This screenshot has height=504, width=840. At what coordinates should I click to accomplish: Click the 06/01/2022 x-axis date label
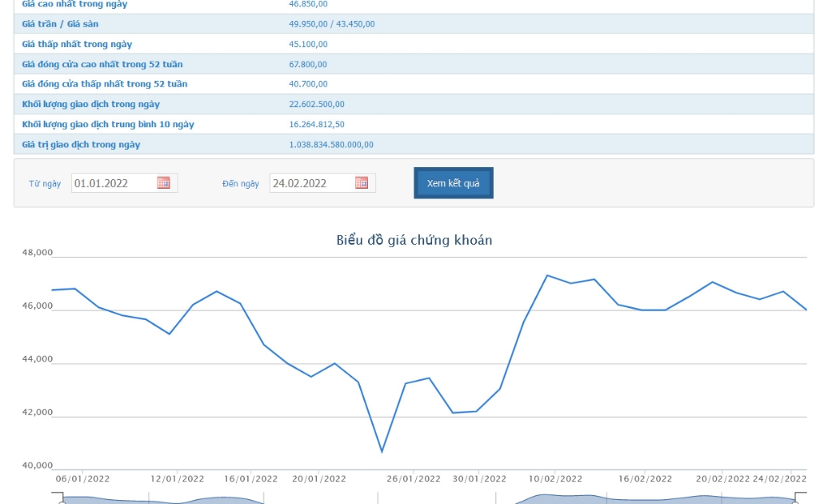[x=82, y=479]
